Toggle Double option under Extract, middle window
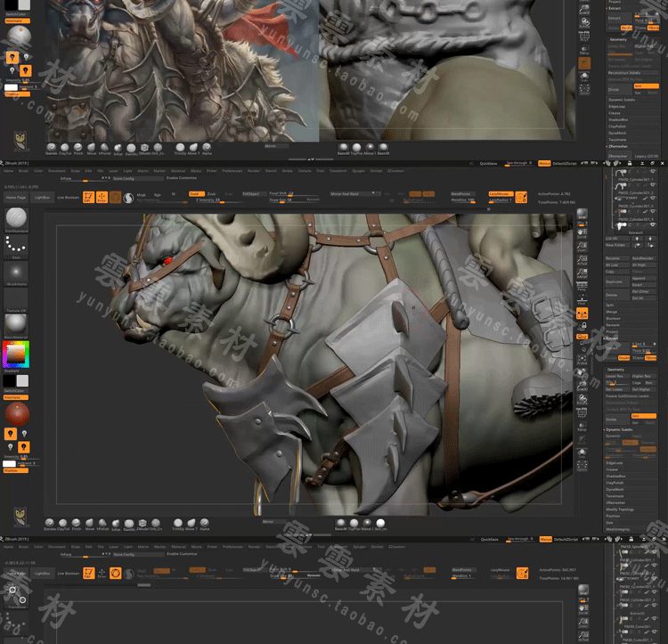Image resolution: width=668 pixels, height=644 pixels. coord(624,358)
